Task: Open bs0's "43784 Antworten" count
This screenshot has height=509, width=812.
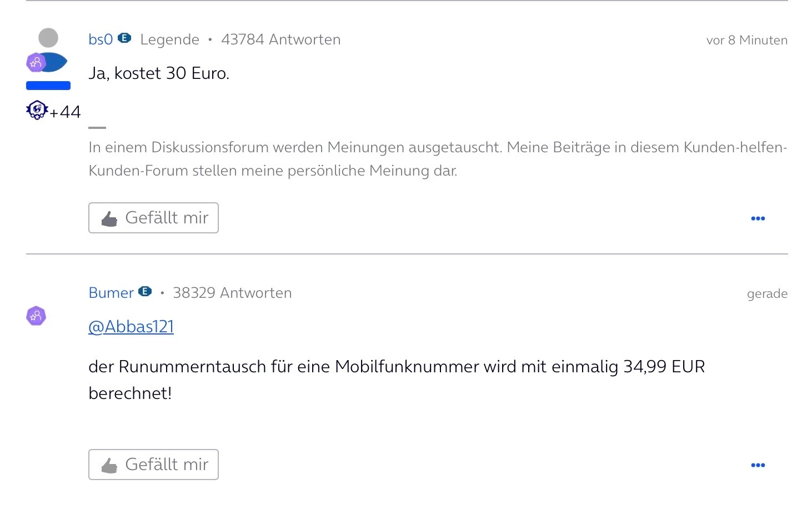Action: [x=280, y=39]
